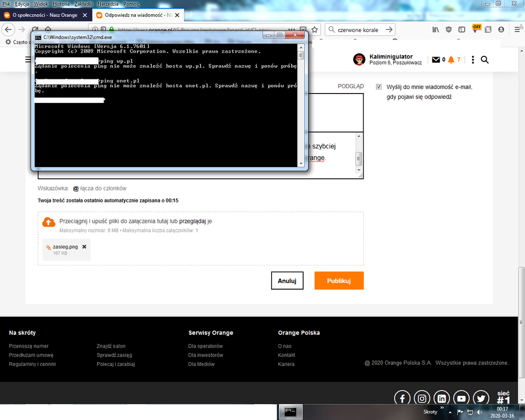Open the Narzędzia menu
Viewport: 525px width, 420px height.
pyautogui.click(x=108, y=4)
